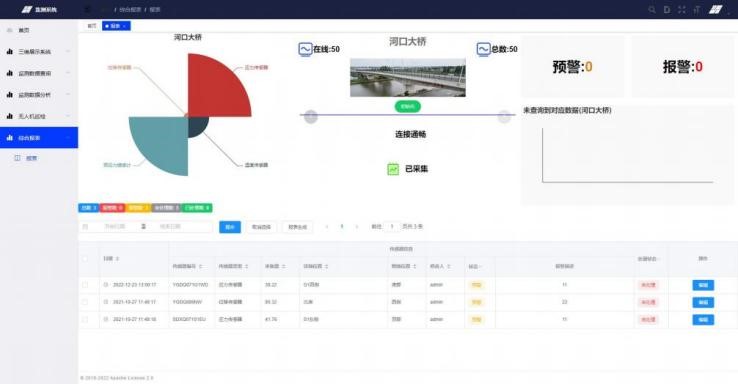The width and height of the screenshot is (738, 384).
Task: Click sort arrows on 桥点人 column header
Action: (x=449, y=266)
